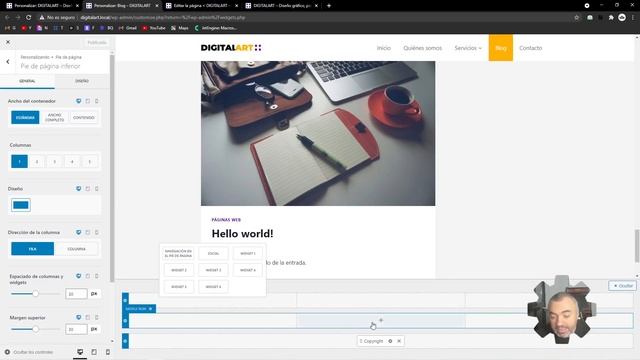
Task: Select tablet device icon for Ancho del contenedor
Action: click(88, 101)
